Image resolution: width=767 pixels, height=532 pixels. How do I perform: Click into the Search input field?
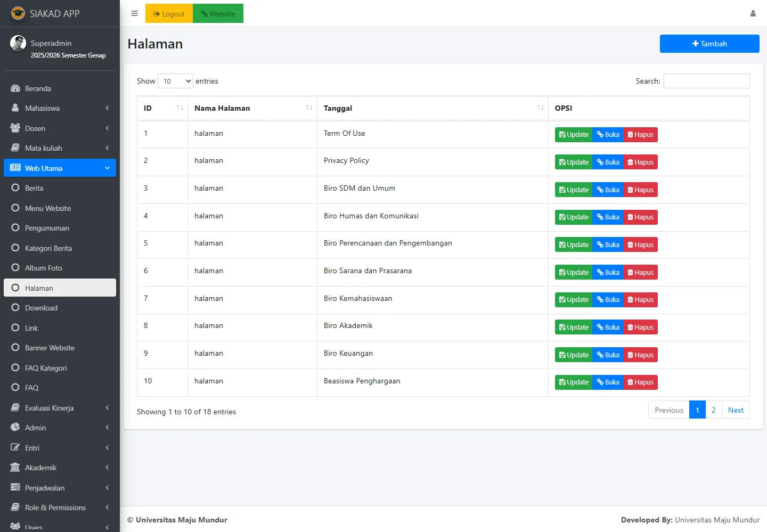(706, 81)
